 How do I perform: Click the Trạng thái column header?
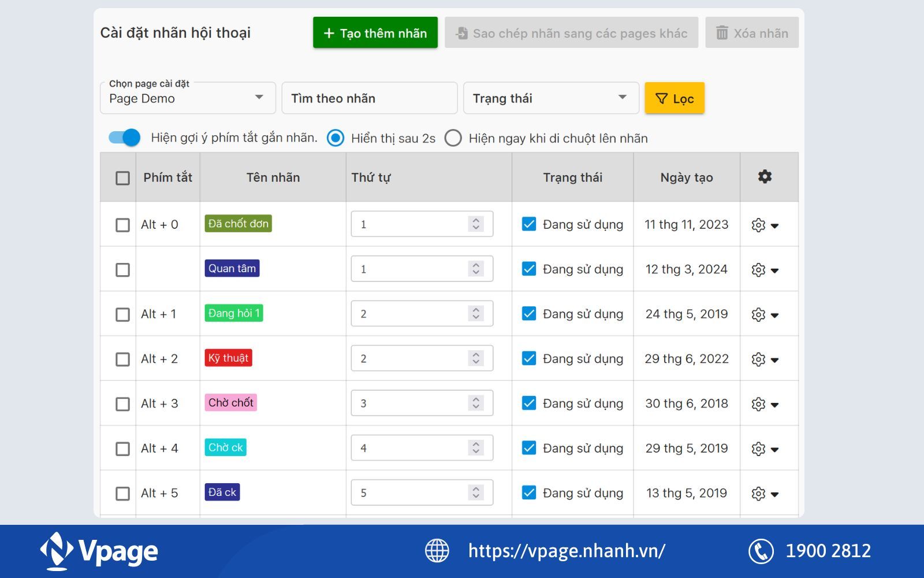572,177
